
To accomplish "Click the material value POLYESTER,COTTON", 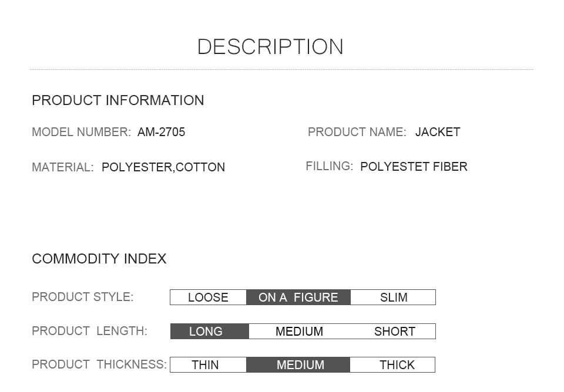I will click(x=163, y=167).
